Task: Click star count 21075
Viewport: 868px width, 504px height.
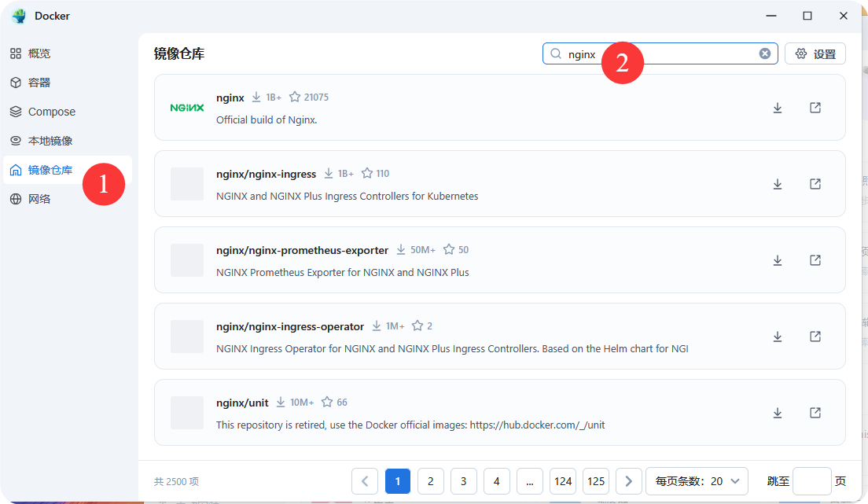Action: [316, 97]
